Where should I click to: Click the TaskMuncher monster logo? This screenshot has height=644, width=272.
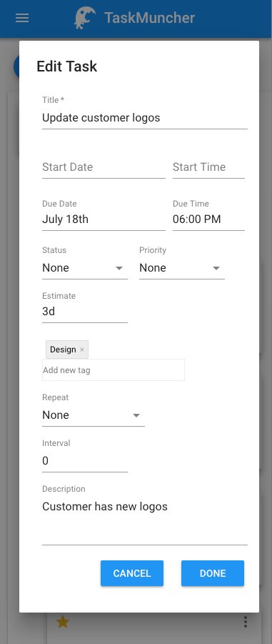click(x=85, y=18)
